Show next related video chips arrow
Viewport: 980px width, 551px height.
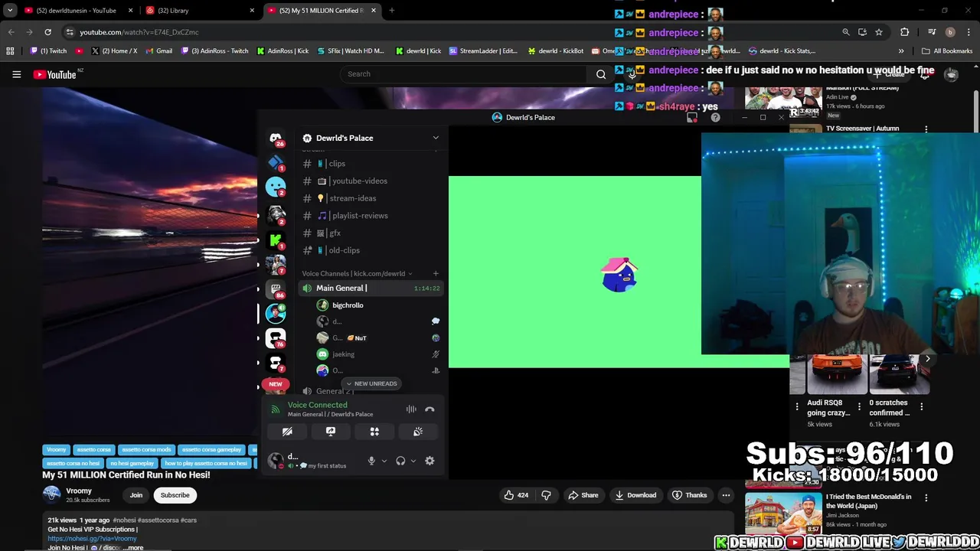(927, 359)
